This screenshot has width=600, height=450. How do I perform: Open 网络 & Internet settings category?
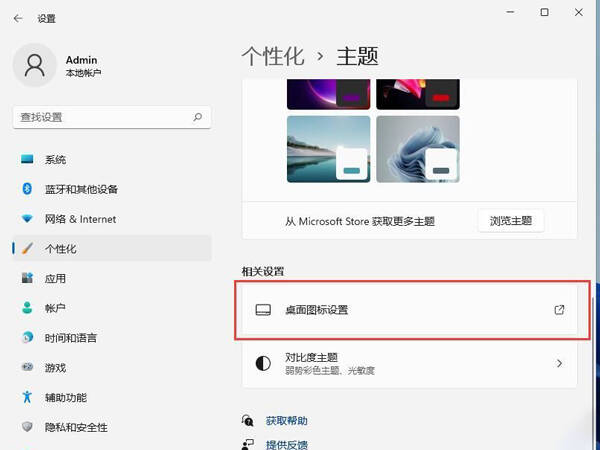pos(112,219)
